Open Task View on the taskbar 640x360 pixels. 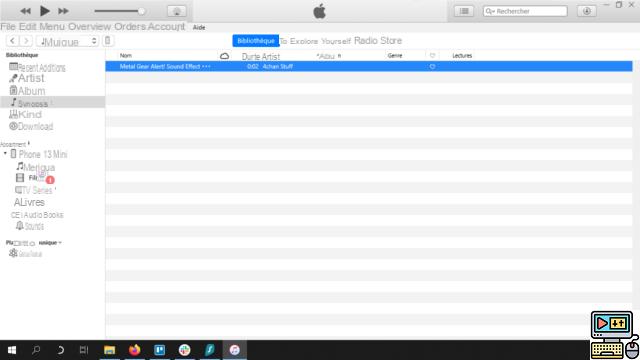84,350
